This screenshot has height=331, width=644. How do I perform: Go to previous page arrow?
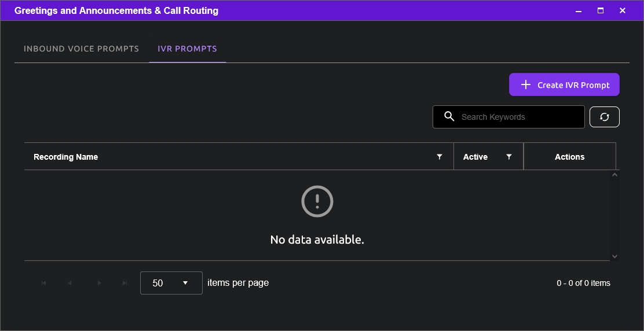click(x=69, y=283)
